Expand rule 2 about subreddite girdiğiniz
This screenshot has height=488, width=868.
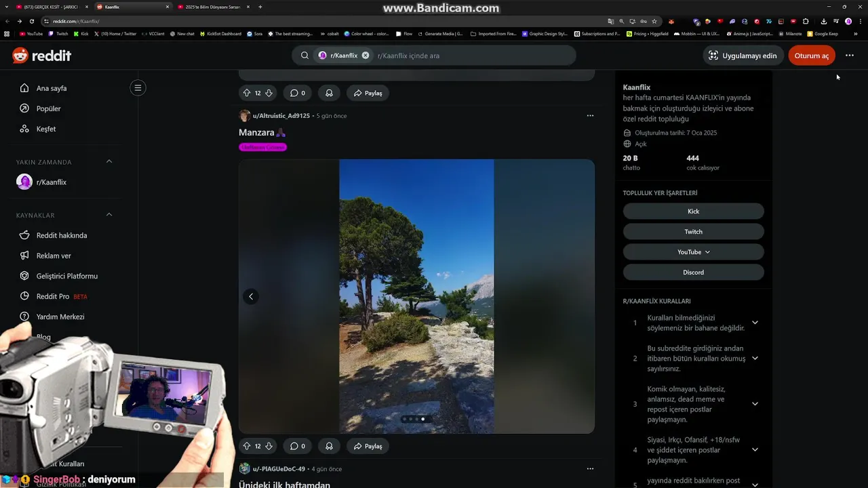pyautogui.click(x=755, y=359)
